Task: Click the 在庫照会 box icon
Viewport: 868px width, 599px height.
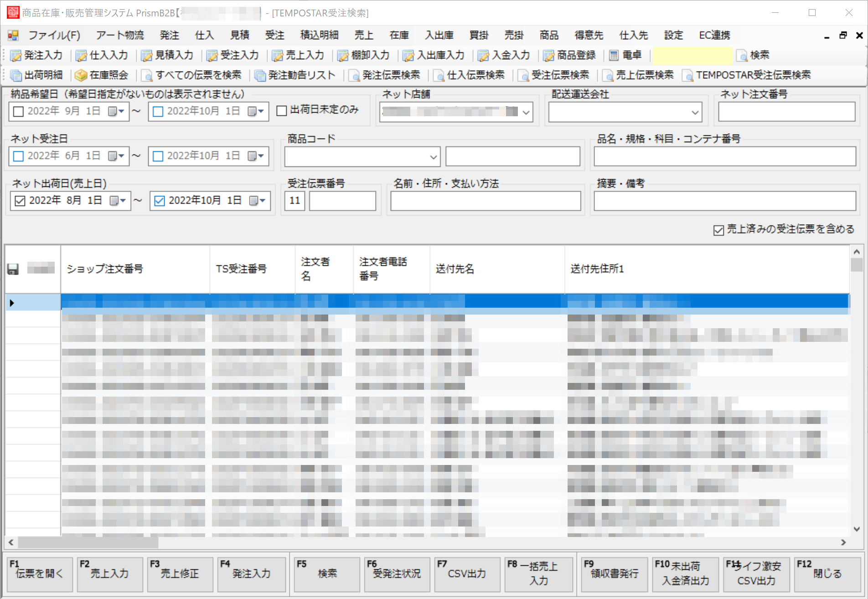Action: (x=81, y=75)
